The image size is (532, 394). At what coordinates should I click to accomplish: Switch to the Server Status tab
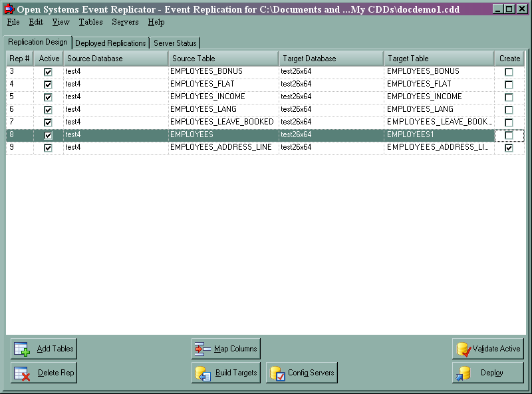click(174, 42)
